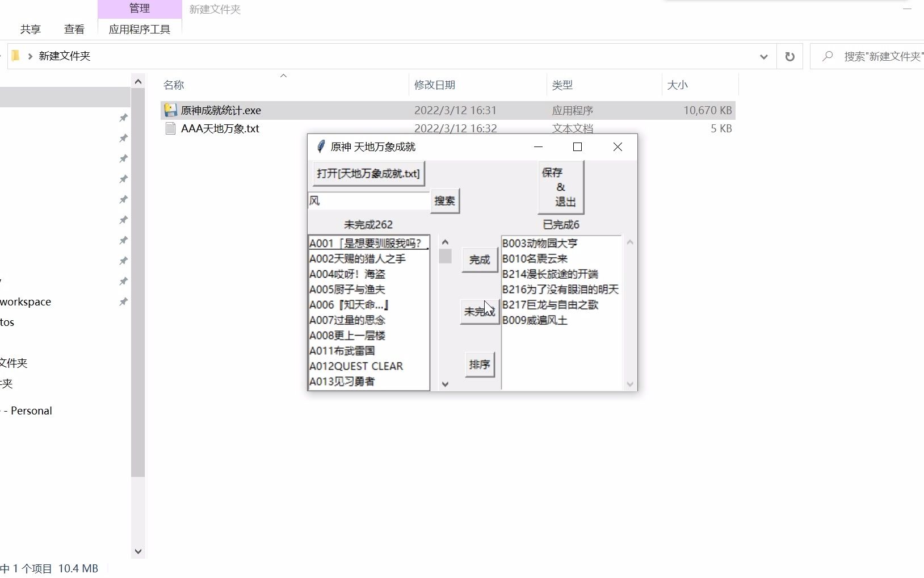
Task: Select A005厨子与渔夫 entry
Action: coord(368,289)
